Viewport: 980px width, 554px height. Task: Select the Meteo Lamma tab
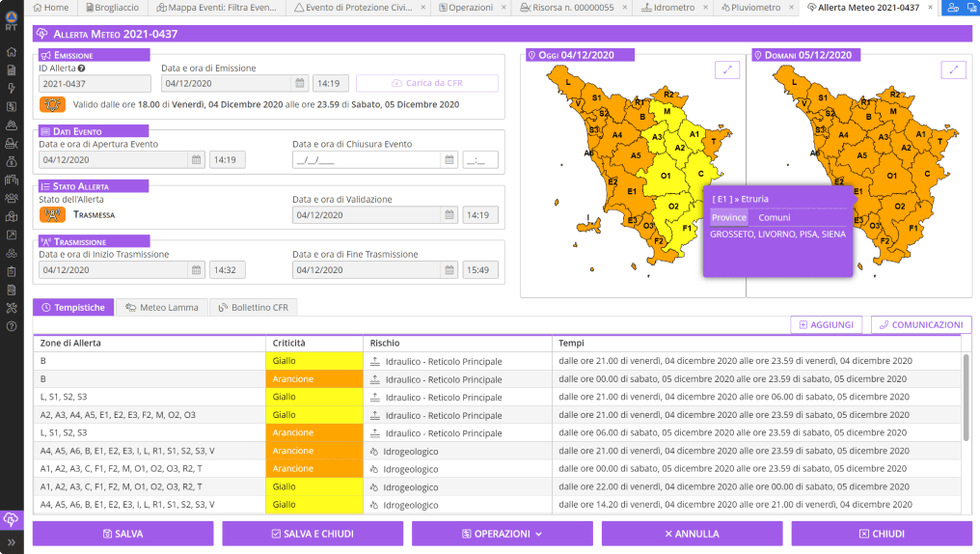[x=162, y=307]
